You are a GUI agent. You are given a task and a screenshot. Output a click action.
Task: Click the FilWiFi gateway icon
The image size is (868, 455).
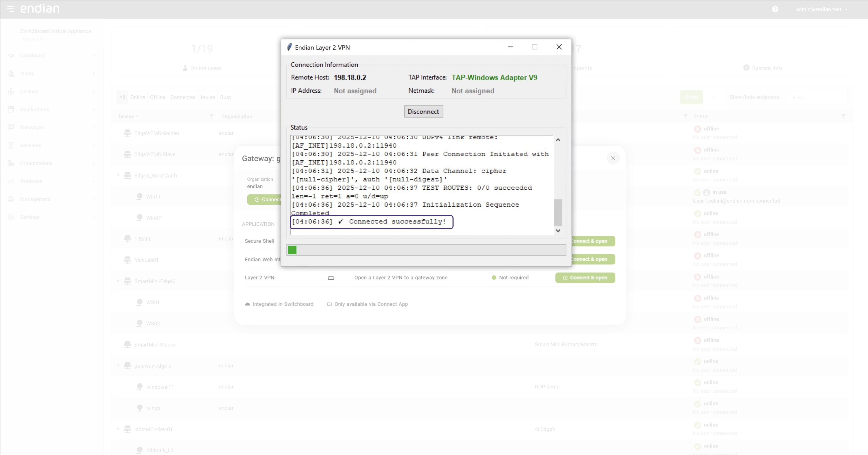(x=127, y=239)
